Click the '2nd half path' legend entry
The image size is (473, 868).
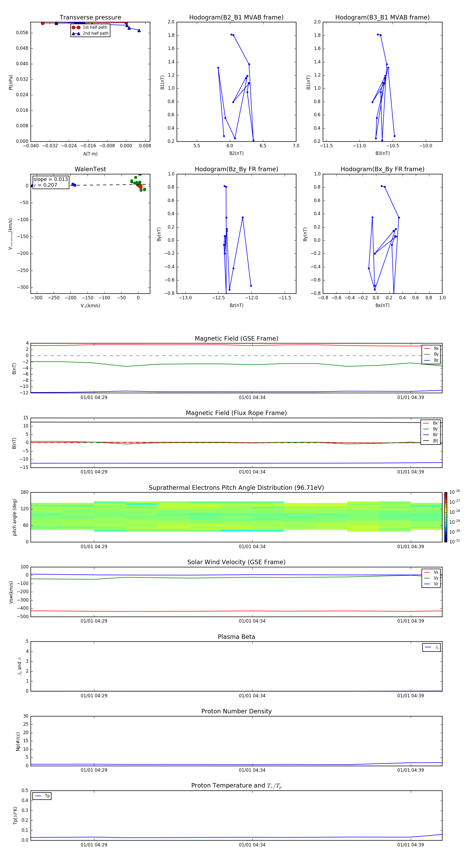tap(90, 33)
